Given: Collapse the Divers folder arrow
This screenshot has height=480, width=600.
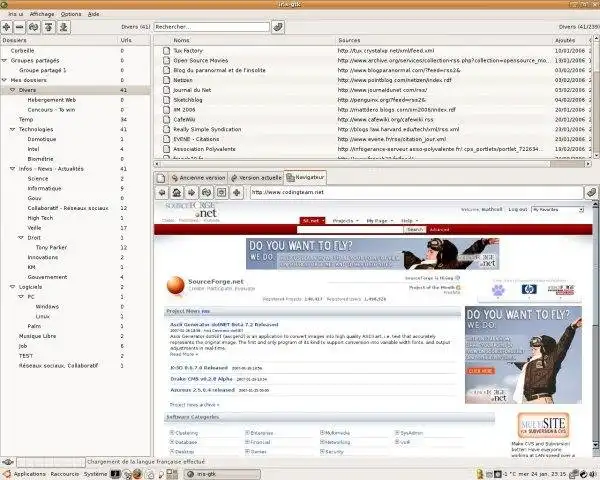Looking at the screenshot, I should (x=13, y=90).
